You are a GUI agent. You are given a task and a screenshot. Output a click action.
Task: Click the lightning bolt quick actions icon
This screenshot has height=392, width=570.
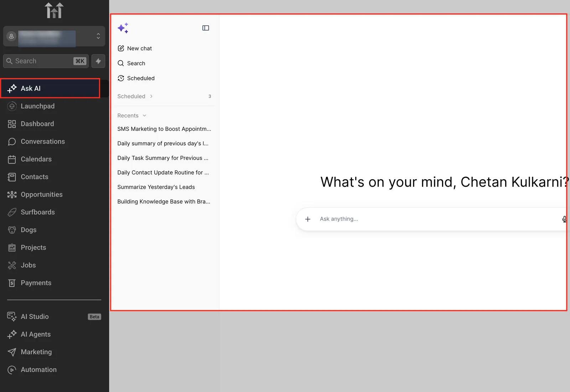[98, 61]
